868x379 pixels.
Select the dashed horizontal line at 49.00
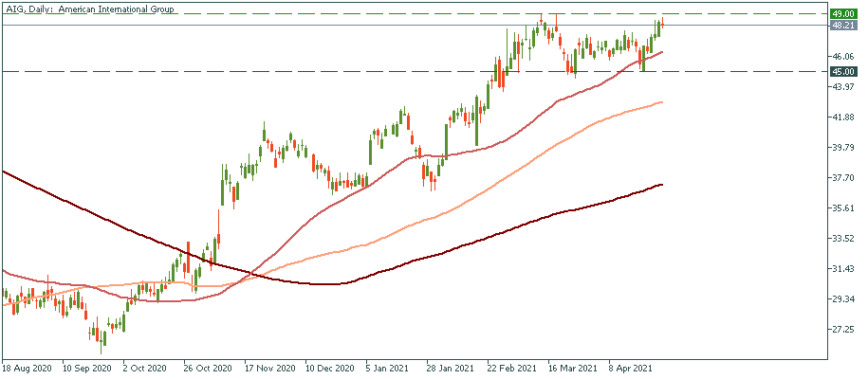[285, 14]
